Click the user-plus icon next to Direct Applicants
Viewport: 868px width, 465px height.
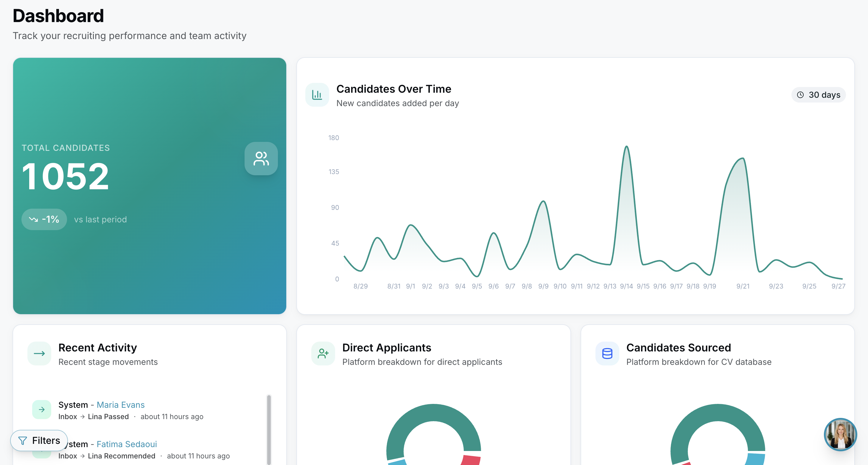coord(323,354)
